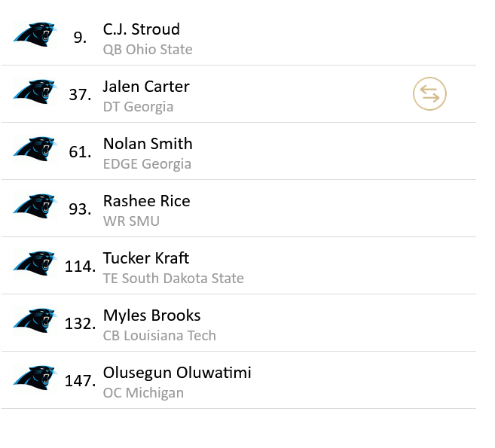Open Tucker Kraft player name
The width and height of the screenshot is (495, 448).
coord(146,258)
